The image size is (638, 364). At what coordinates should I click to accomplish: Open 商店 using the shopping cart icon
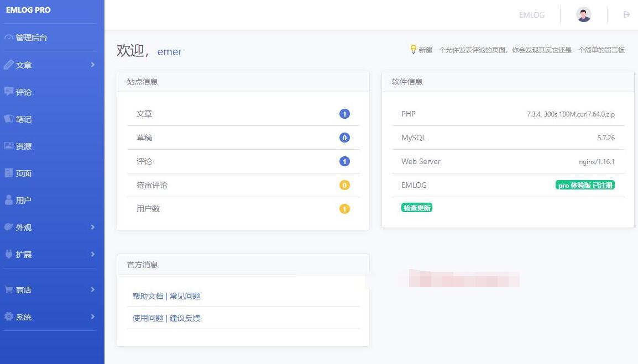10,289
